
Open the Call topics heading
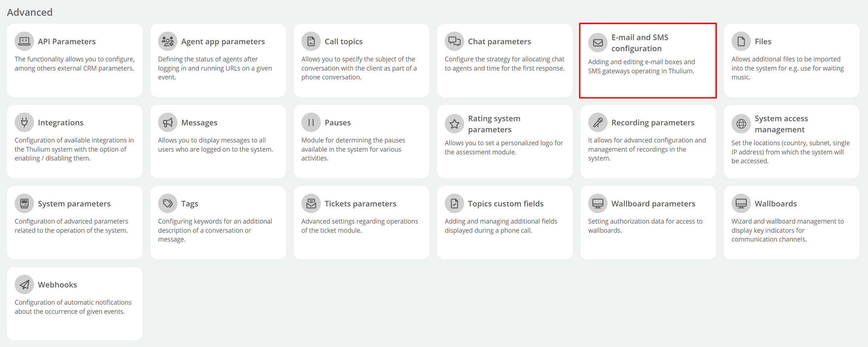pyautogui.click(x=343, y=41)
